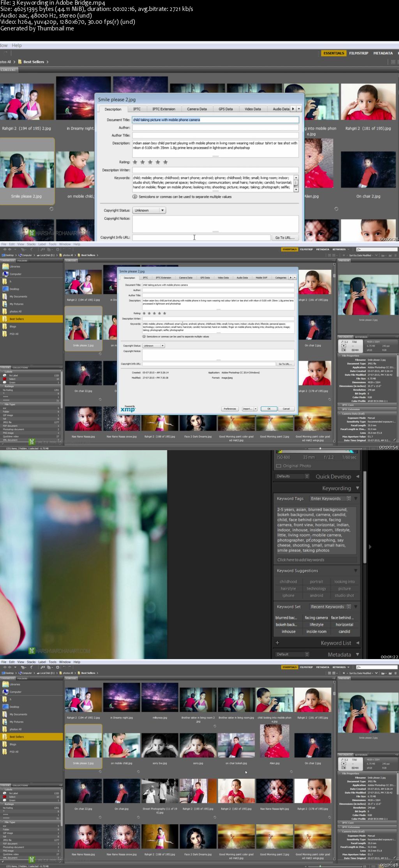Collapse Lightroom's right panel using the edge arrow
399x868 pixels.
[x=370, y=547]
